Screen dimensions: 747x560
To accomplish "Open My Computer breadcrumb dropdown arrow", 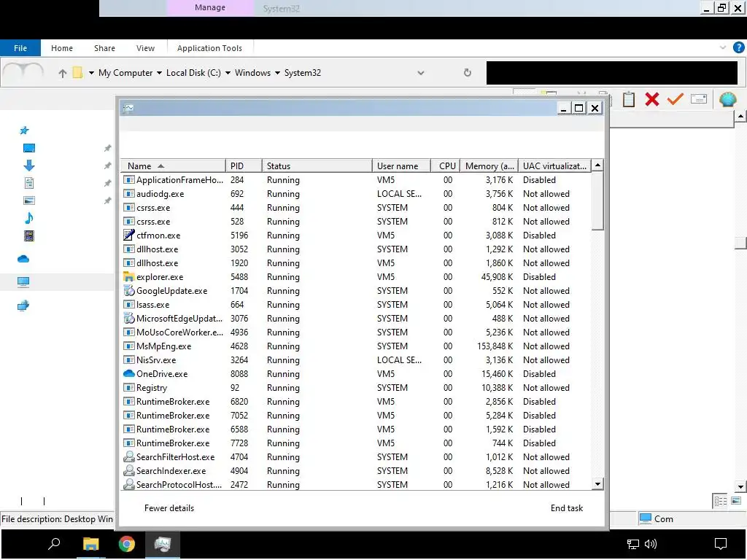I will pos(159,73).
